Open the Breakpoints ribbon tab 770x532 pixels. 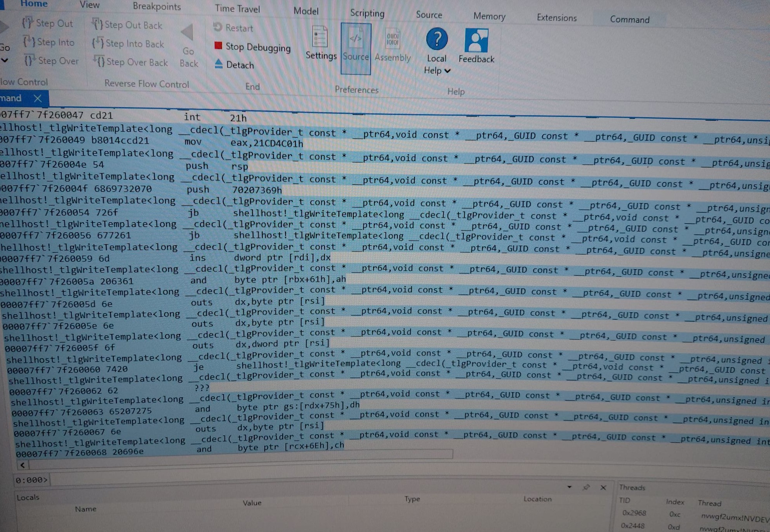click(157, 7)
